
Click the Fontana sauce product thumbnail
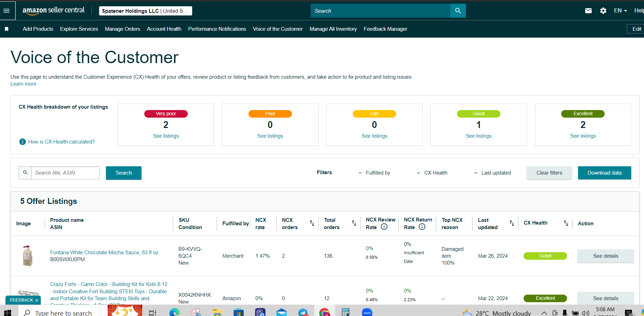pyautogui.click(x=28, y=256)
